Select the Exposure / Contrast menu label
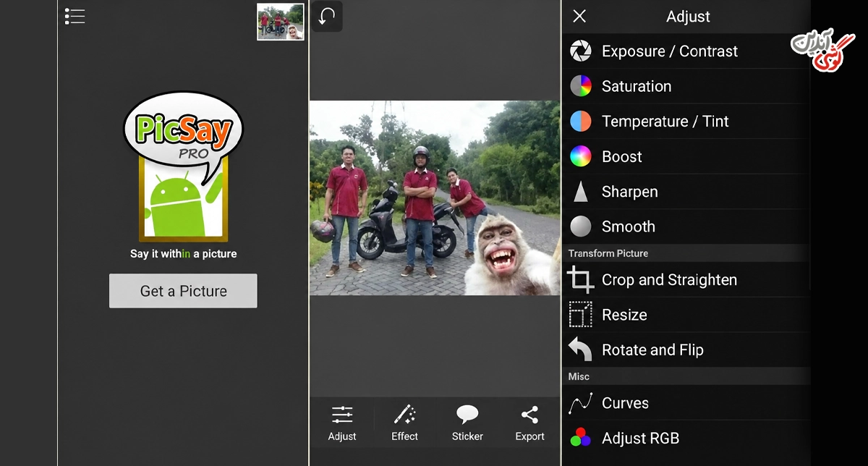 (x=670, y=51)
